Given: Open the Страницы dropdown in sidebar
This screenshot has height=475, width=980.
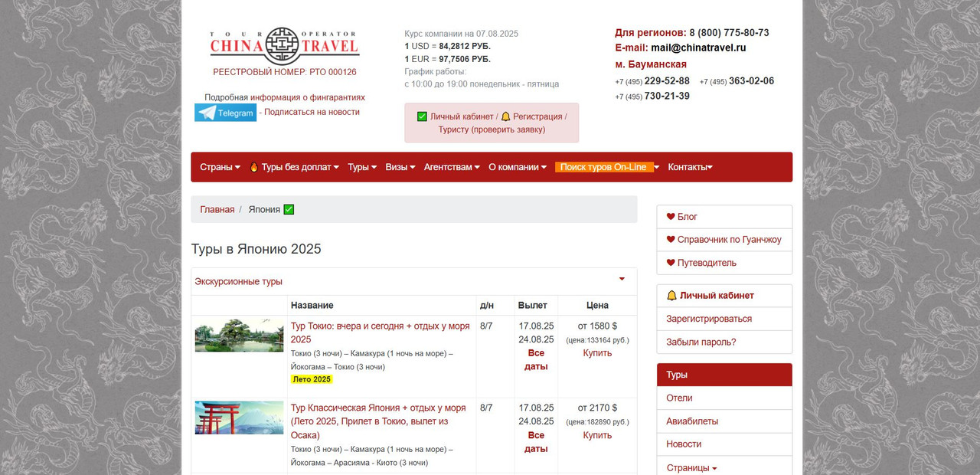Looking at the screenshot, I should pyautogui.click(x=691, y=467).
